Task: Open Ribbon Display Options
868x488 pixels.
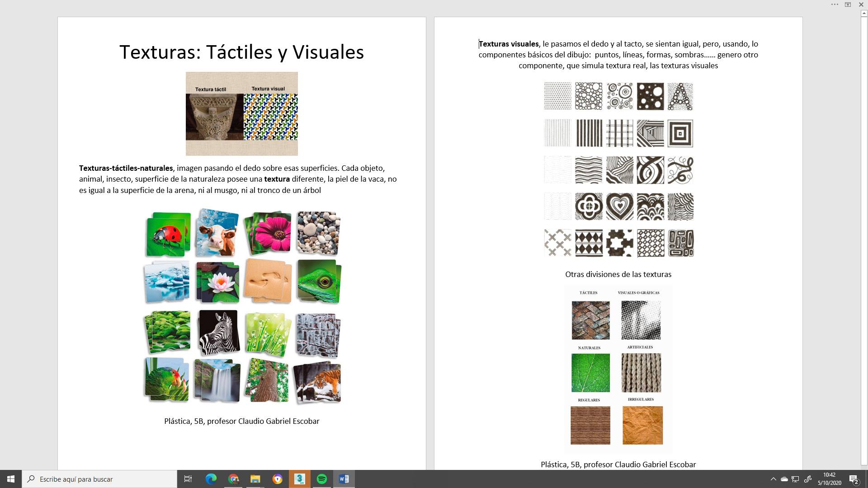Action: 848,5
